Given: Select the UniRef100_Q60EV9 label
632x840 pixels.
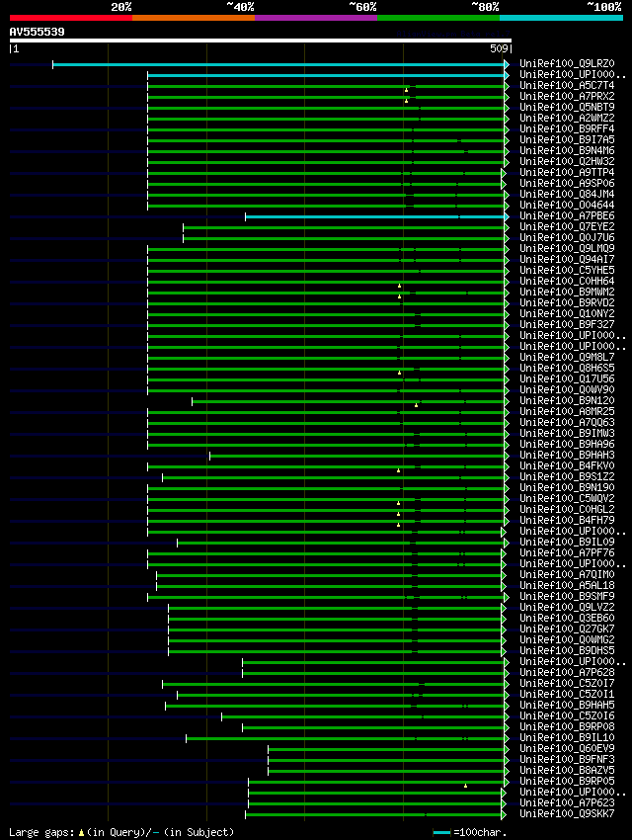Looking at the screenshot, I should coord(567,749).
